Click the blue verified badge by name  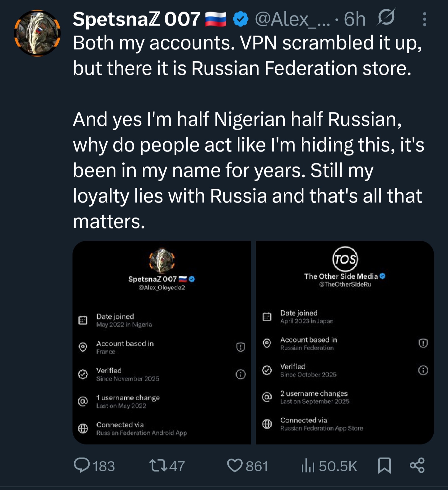(x=240, y=19)
